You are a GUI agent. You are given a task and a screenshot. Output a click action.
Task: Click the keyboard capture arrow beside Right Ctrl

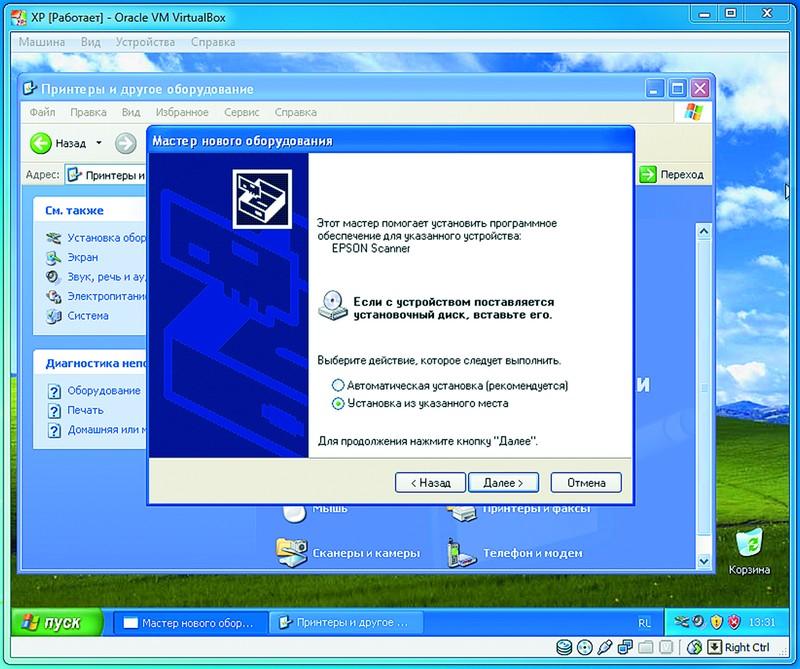[715, 648]
